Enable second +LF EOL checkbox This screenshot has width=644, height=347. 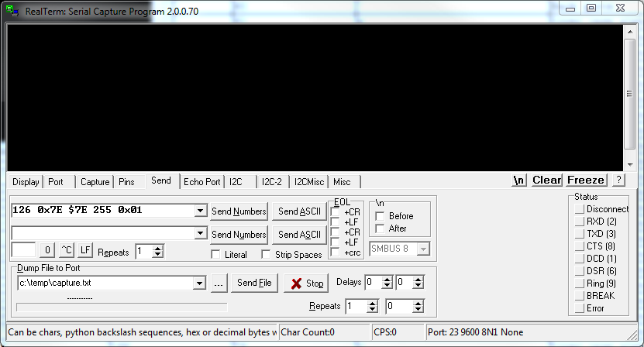point(335,242)
